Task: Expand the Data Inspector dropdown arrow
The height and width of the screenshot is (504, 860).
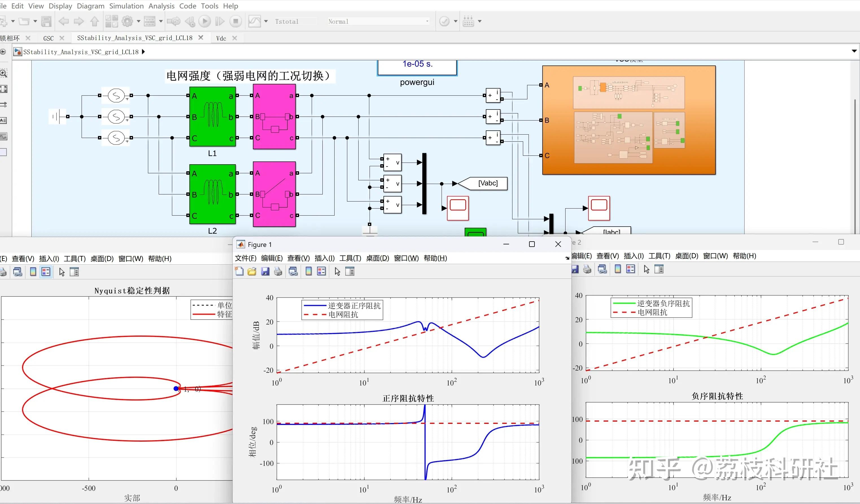Action: [266, 21]
